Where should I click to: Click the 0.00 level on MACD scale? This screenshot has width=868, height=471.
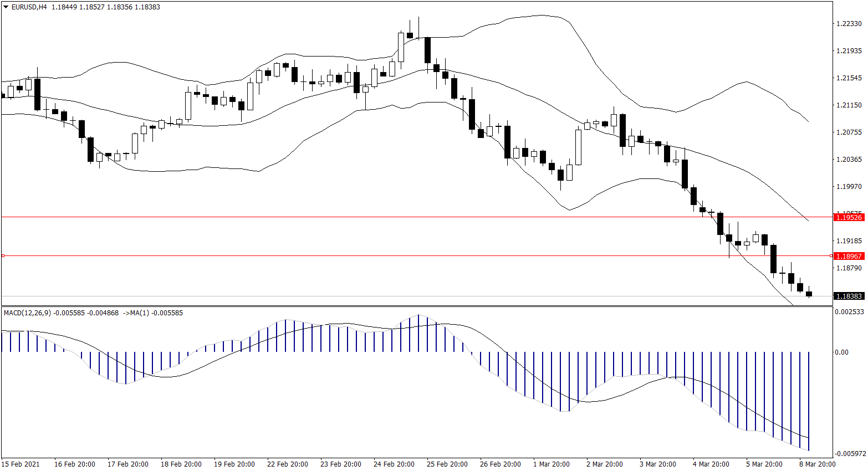click(841, 352)
